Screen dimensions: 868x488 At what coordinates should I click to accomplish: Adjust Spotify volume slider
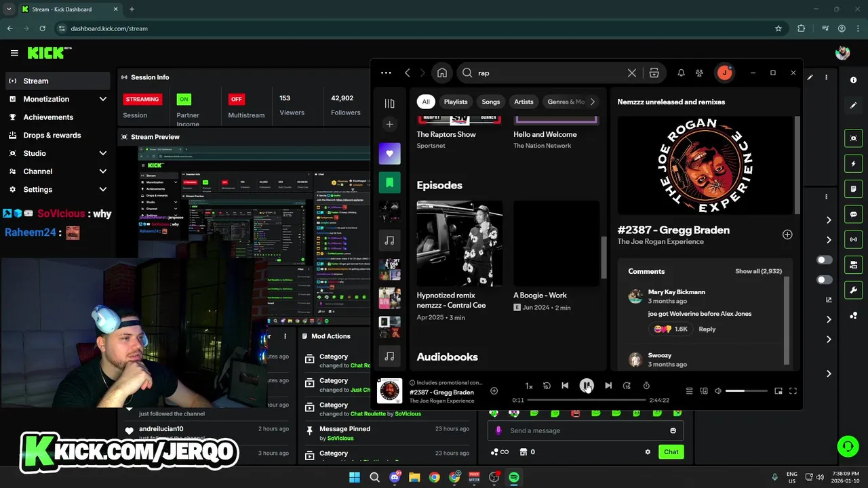[747, 391]
